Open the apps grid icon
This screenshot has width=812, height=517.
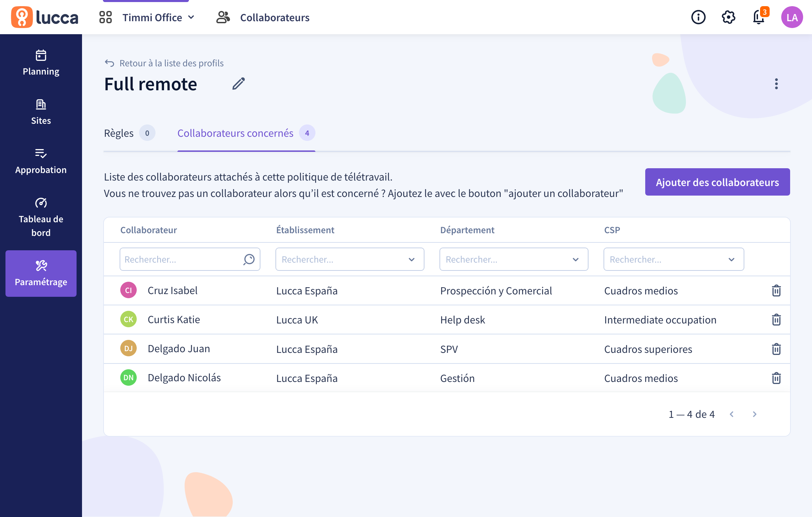[106, 17]
